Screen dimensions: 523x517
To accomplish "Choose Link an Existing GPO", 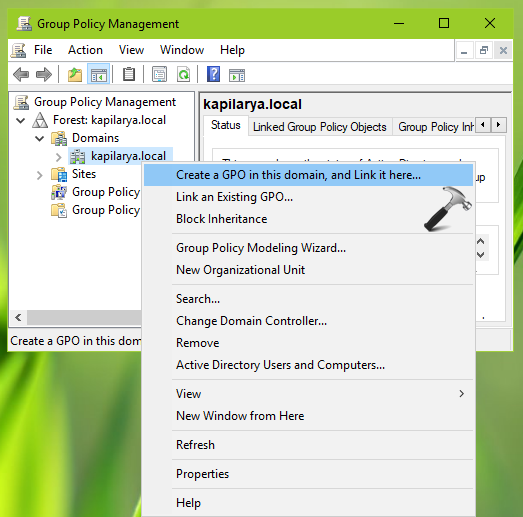I will click(309, 197).
